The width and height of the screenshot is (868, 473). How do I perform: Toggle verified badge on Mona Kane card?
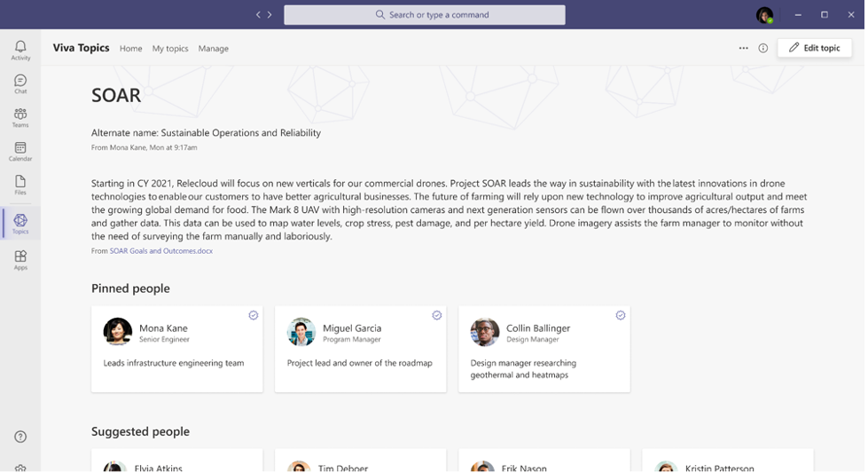click(254, 315)
